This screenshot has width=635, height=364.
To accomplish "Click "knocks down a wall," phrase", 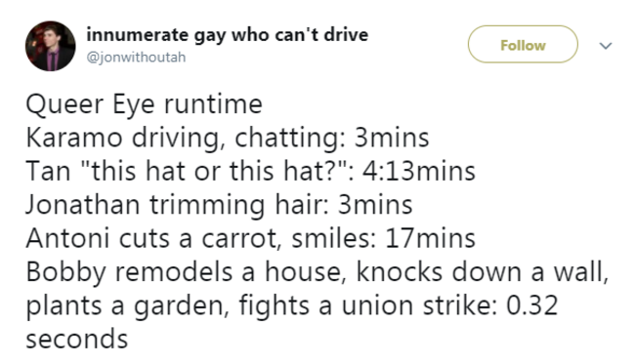I will 482,271.
